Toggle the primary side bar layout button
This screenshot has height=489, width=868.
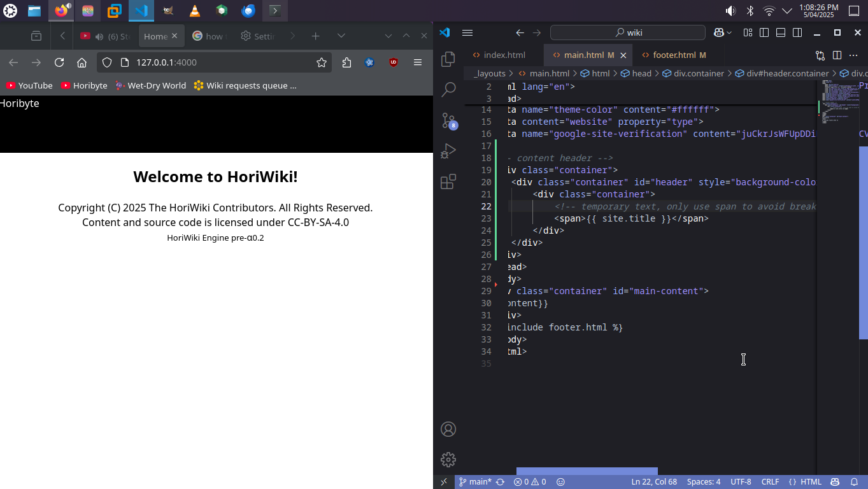[764, 32]
